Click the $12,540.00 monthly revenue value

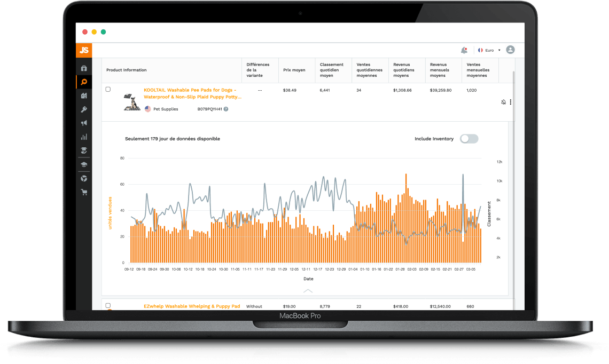click(x=440, y=306)
